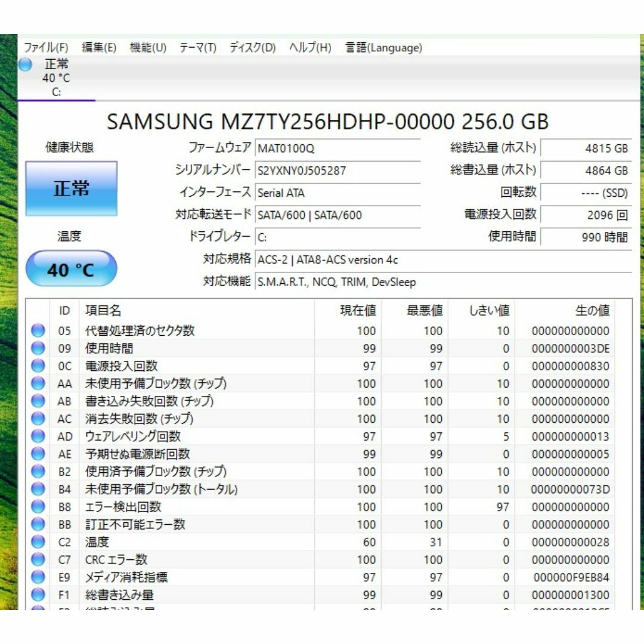
Task: Click status orb for attribute 0C 電源投入回数
Action: coord(38,366)
